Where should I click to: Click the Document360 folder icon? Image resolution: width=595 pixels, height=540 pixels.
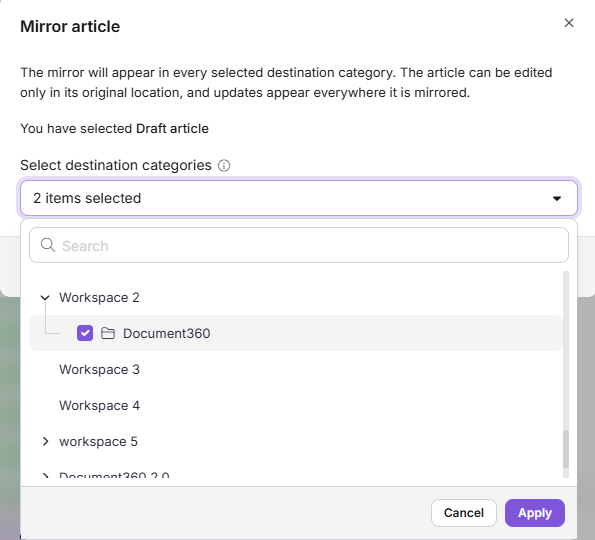(x=108, y=333)
